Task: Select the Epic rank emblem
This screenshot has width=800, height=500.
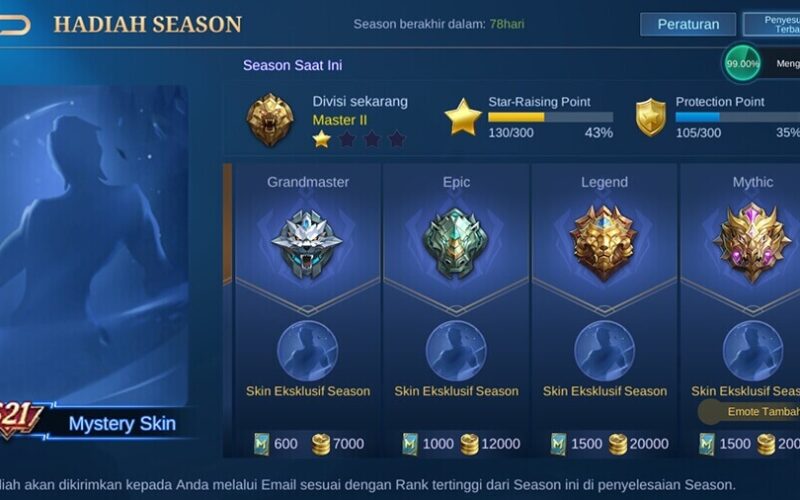Action: 456,243
